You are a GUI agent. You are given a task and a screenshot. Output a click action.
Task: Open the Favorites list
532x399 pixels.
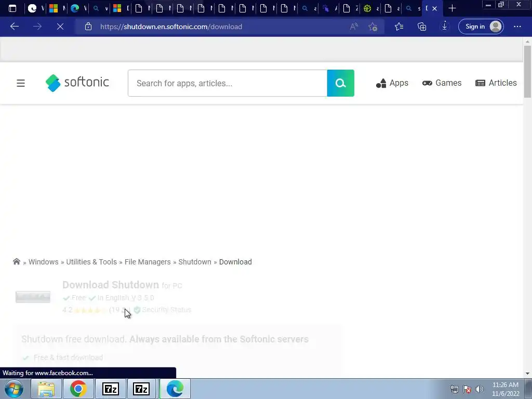coord(399,26)
